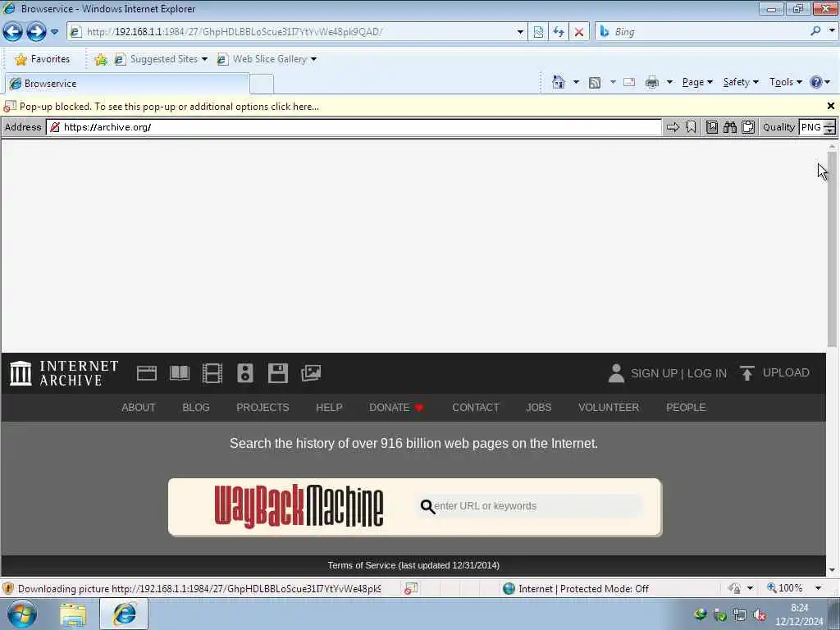Open the Suggested Sites dropdown
The image size is (840, 630).
(161, 59)
